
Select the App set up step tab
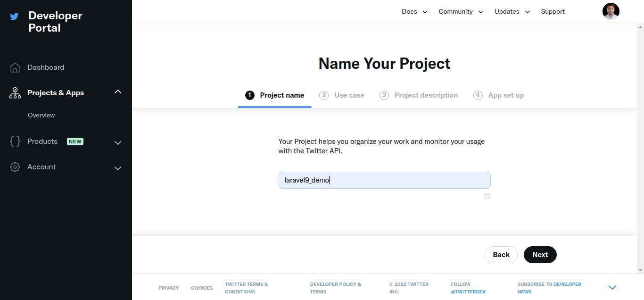pos(505,95)
